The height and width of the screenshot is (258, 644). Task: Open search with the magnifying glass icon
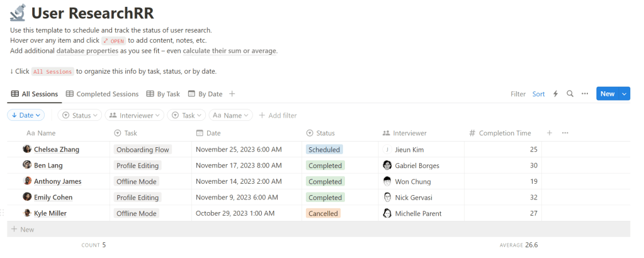click(570, 94)
